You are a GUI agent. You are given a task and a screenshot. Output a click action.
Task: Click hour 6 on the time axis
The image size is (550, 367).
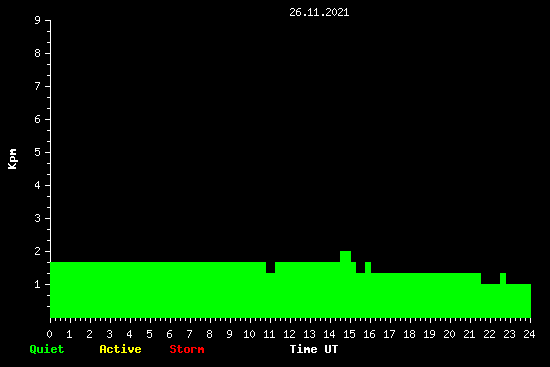point(169,334)
